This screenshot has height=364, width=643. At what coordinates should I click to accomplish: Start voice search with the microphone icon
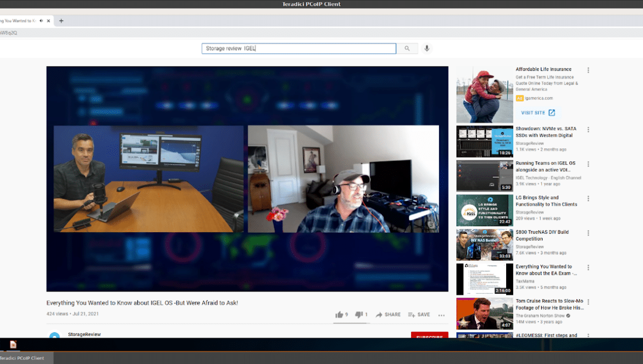(427, 48)
